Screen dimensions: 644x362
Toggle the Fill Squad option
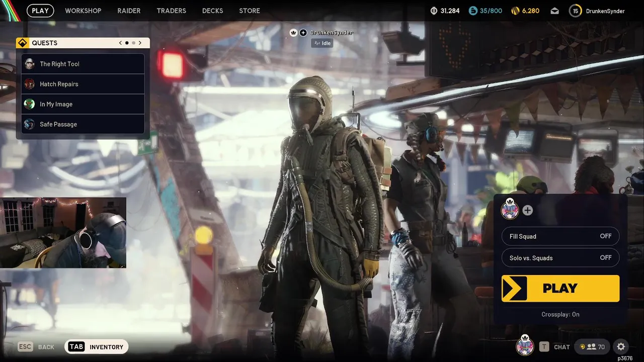tap(560, 236)
